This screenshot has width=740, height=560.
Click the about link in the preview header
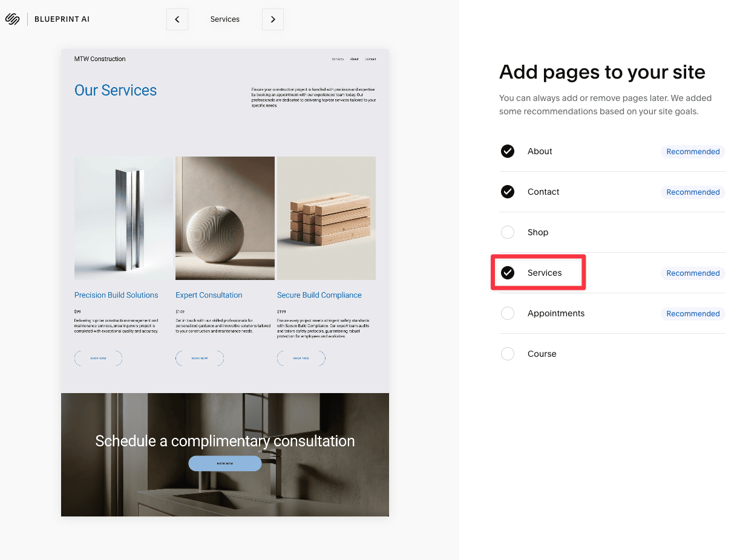coord(355,59)
